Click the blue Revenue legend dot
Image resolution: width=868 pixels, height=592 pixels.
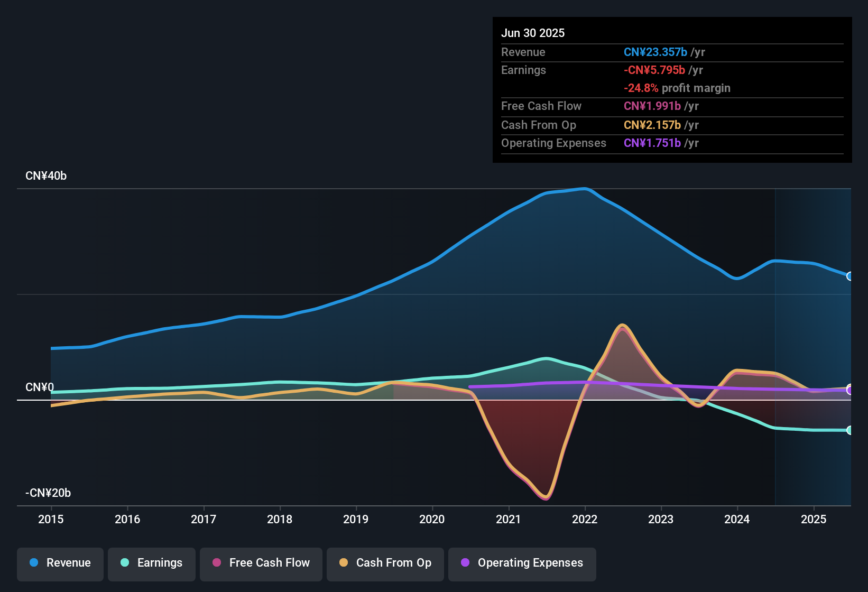34,563
